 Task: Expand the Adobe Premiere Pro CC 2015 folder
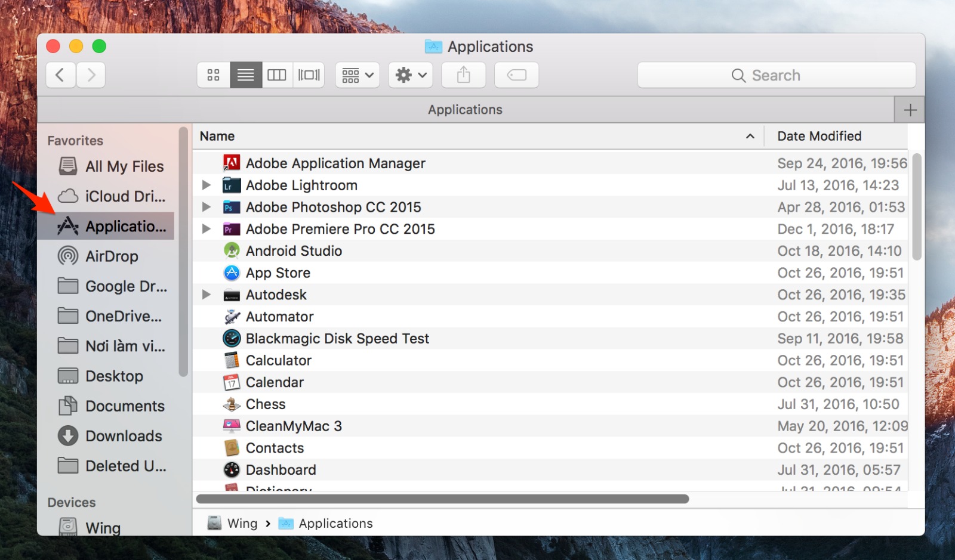coord(207,229)
